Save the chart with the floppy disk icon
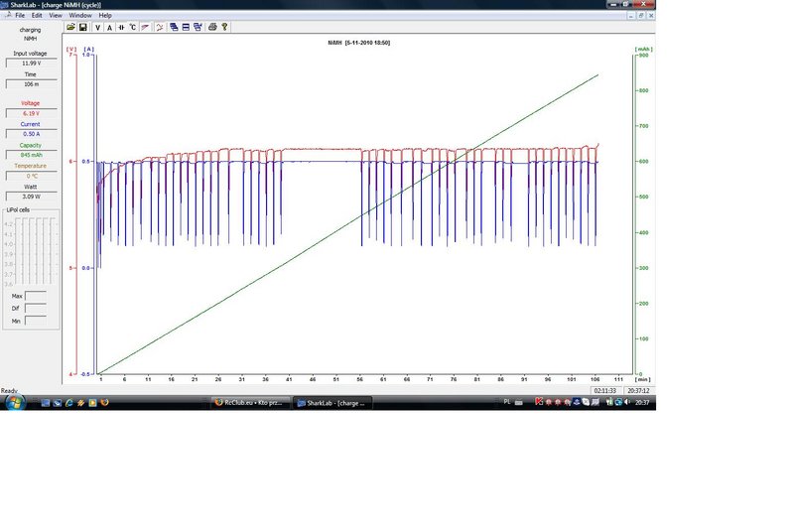The width and height of the screenshot is (794, 532). [x=83, y=27]
